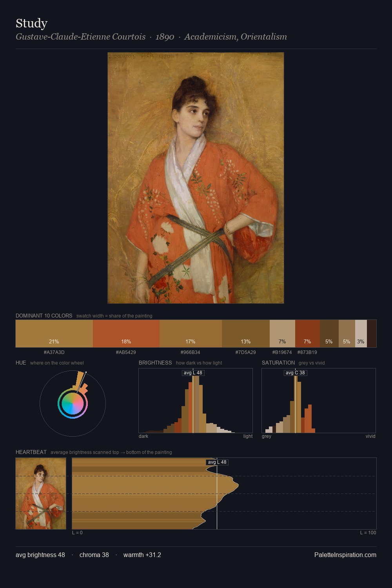The image size is (392, 588).
Task: Click 'avg brightness 48' in the footer
Action: pyautogui.click(x=40, y=555)
